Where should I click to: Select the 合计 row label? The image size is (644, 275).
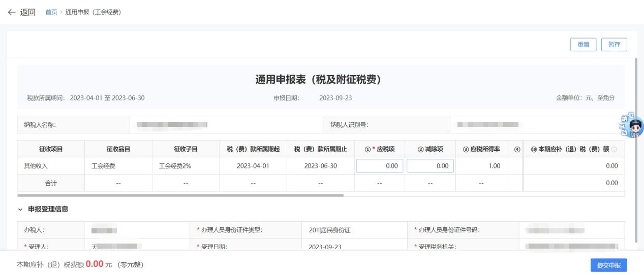click(51, 183)
